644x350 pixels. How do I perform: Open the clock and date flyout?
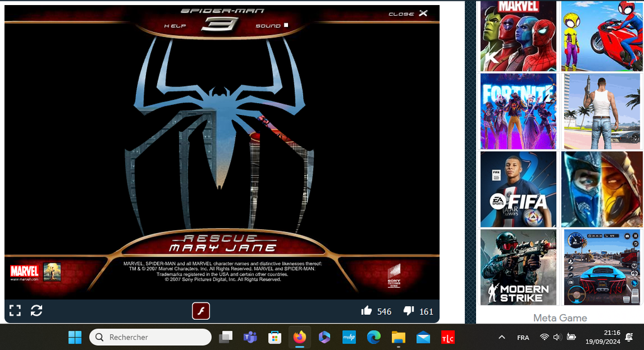coord(611,337)
